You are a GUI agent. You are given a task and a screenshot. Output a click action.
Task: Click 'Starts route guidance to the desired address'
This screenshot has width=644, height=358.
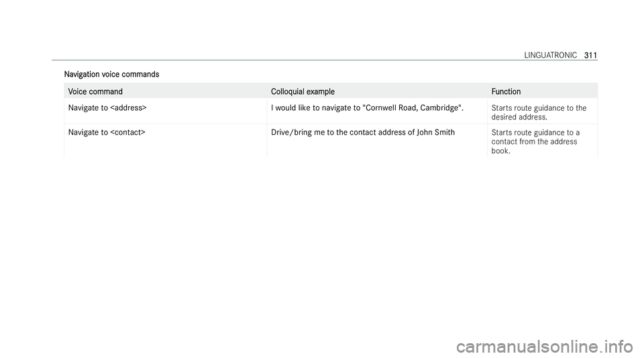[539, 113]
